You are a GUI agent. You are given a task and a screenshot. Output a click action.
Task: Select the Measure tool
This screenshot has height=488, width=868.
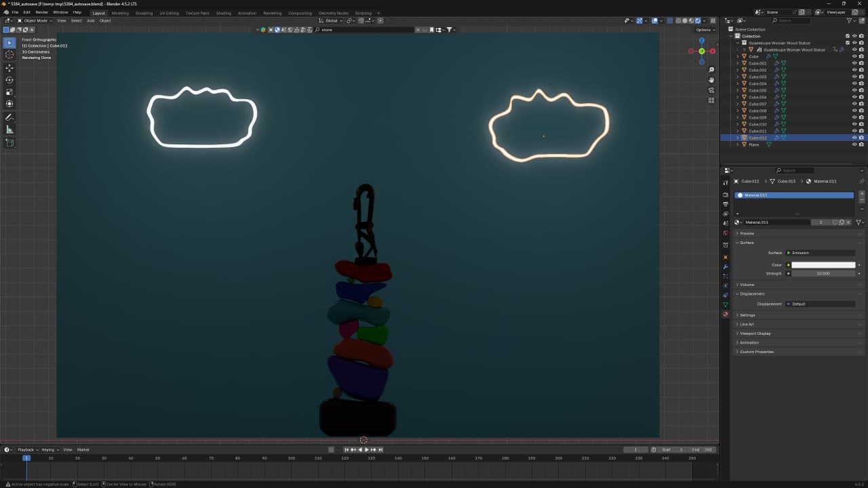pyautogui.click(x=9, y=129)
